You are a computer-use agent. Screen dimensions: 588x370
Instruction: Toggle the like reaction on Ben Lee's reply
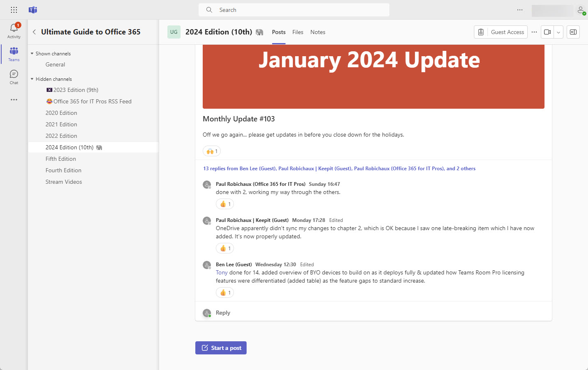pyautogui.click(x=224, y=292)
